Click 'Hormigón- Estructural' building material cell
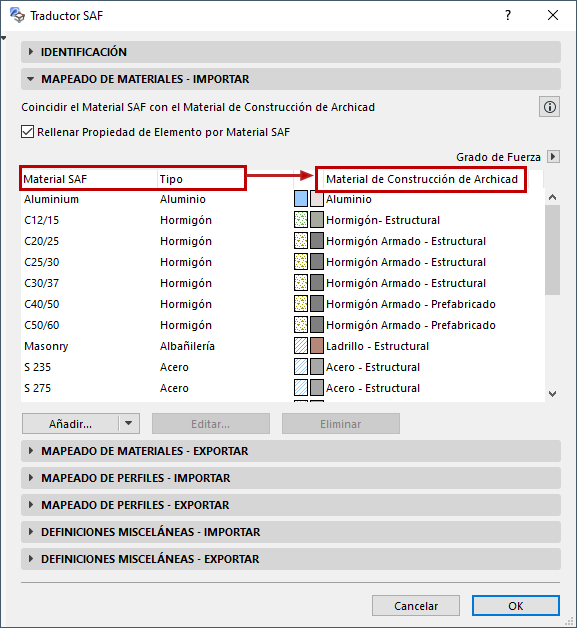The width and height of the screenshot is (577, 628). pos(383,220)
